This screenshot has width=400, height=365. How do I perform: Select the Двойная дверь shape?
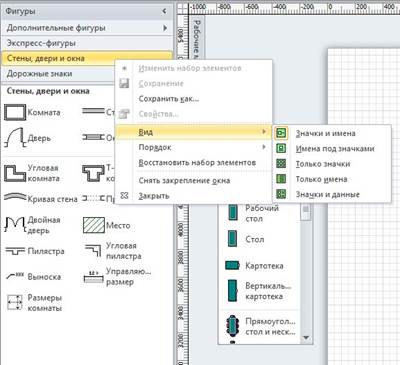32,225
